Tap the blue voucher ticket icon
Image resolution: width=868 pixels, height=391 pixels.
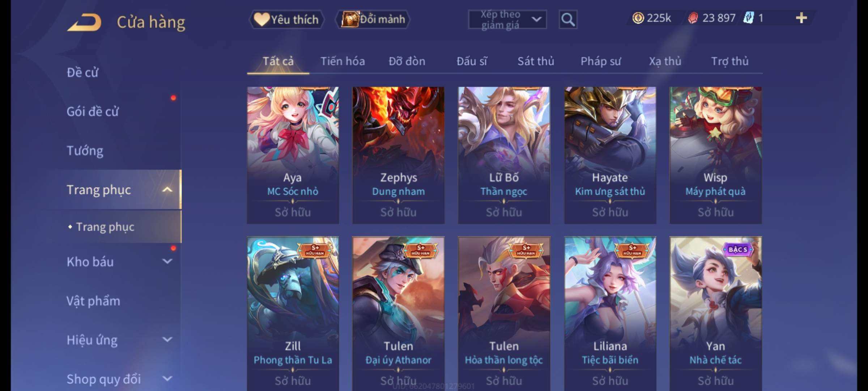coord(748,18)
